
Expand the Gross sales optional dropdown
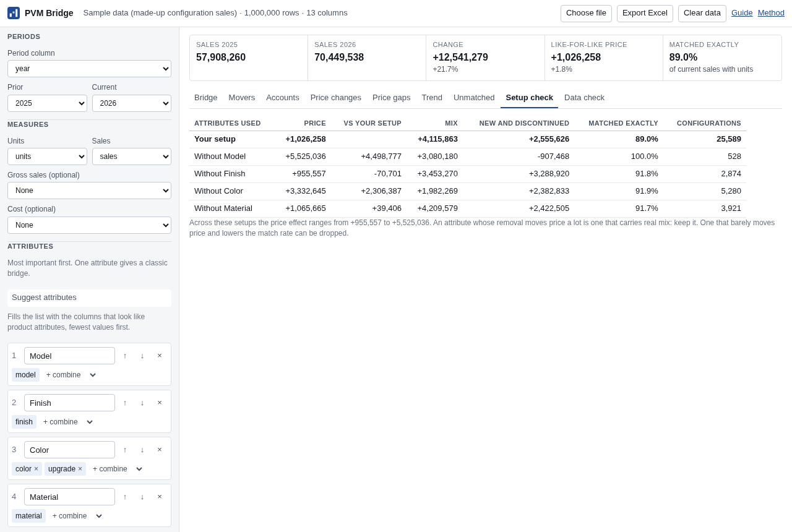(89, 191)
